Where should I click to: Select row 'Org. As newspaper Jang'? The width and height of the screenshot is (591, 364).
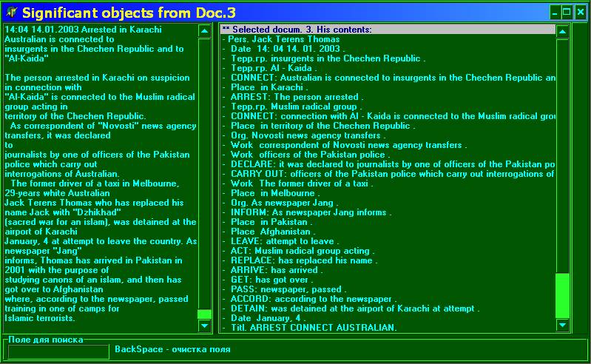[388, 203]
